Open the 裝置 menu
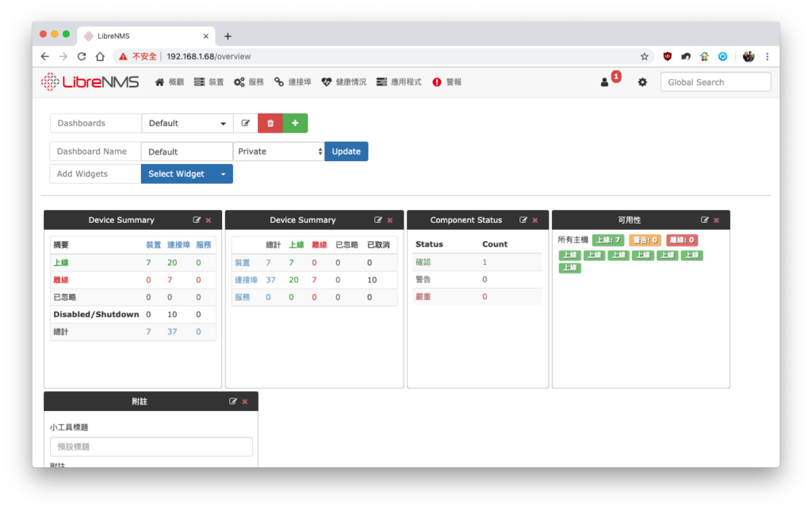The image size is (812, 510). (x=209, y=82)
